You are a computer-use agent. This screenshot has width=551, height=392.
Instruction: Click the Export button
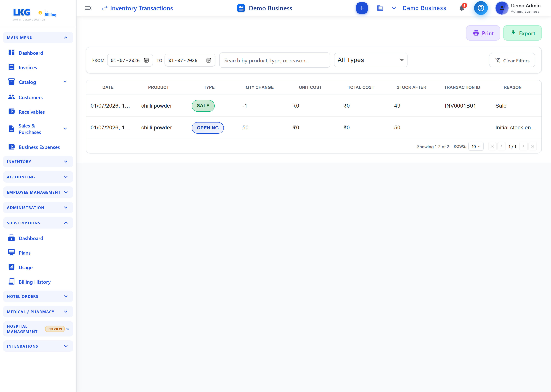[522, 33]
